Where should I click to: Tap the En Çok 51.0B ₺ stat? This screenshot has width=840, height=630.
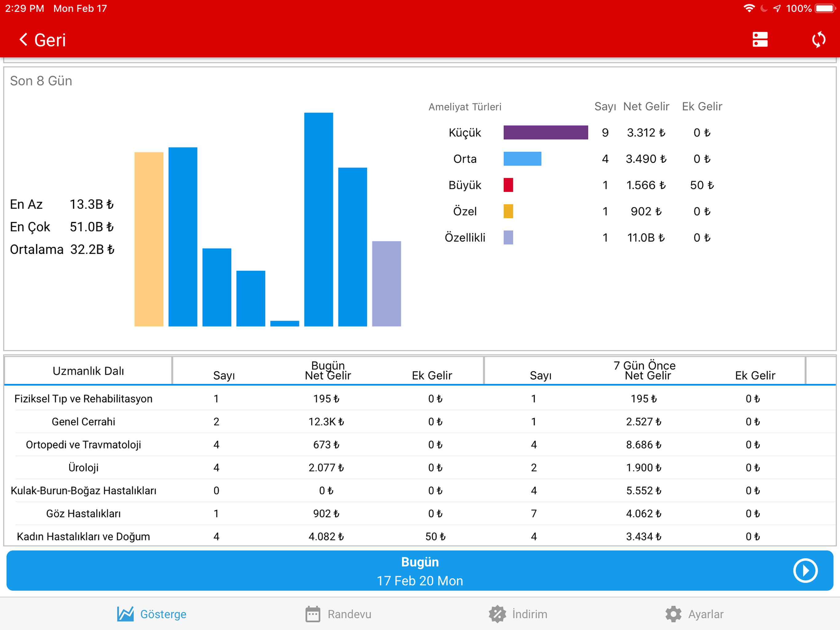coord(62,227)
